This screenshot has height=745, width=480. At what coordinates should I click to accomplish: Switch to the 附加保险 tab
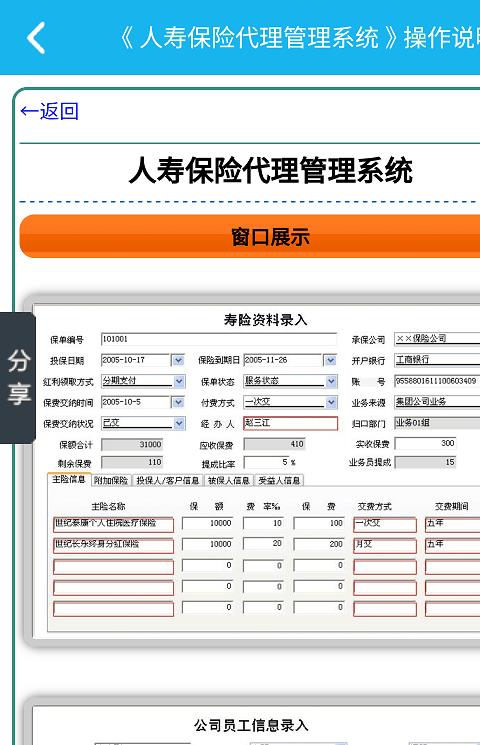(111, 480)
